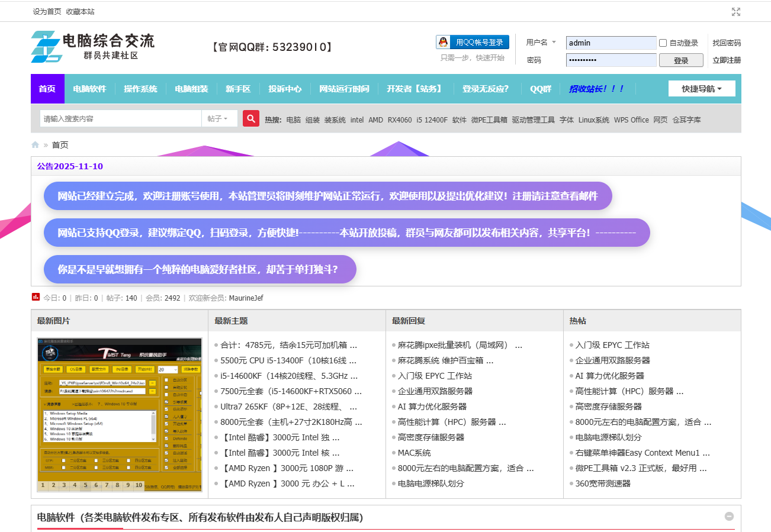Click hot search keyword RX4060
The image size is (771, 532).
pyautogui.click(x=400, y=120)
